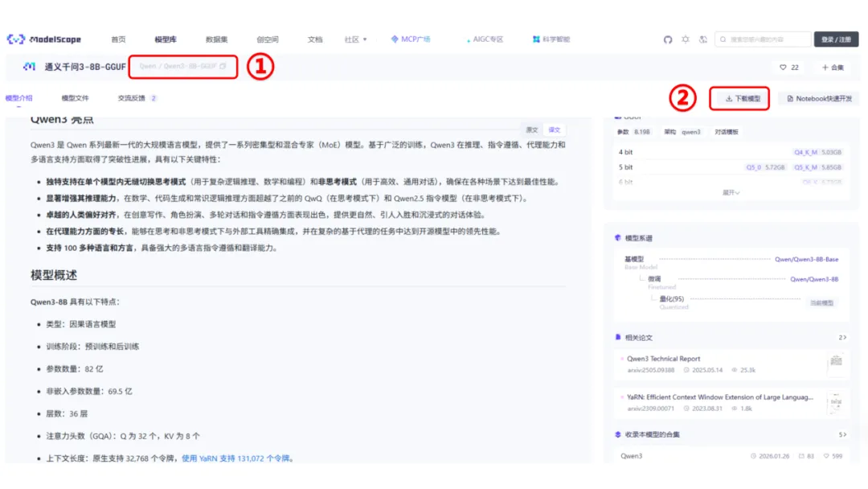Image resolution: width=868 pixels, height=489 pixels.
Task: Click the 相关论文 document icon
Action: coord(618,337)
